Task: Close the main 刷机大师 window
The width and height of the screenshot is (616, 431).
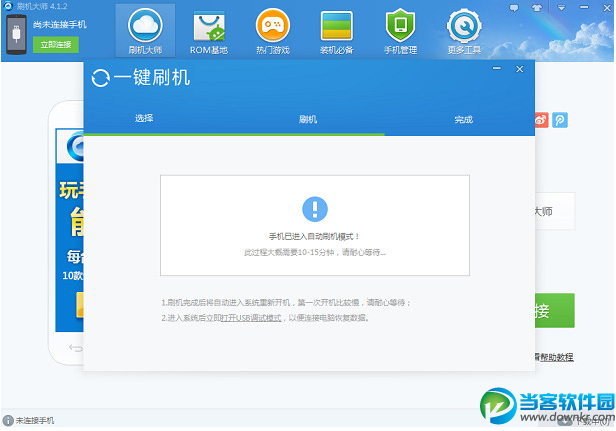Action: (607, 7)
